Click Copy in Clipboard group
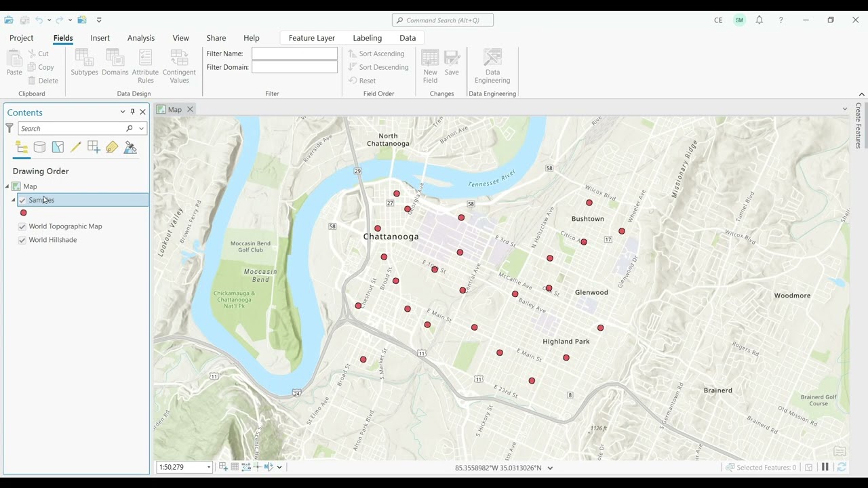This screenshot has width=868, height=488. tap(41, 67)
